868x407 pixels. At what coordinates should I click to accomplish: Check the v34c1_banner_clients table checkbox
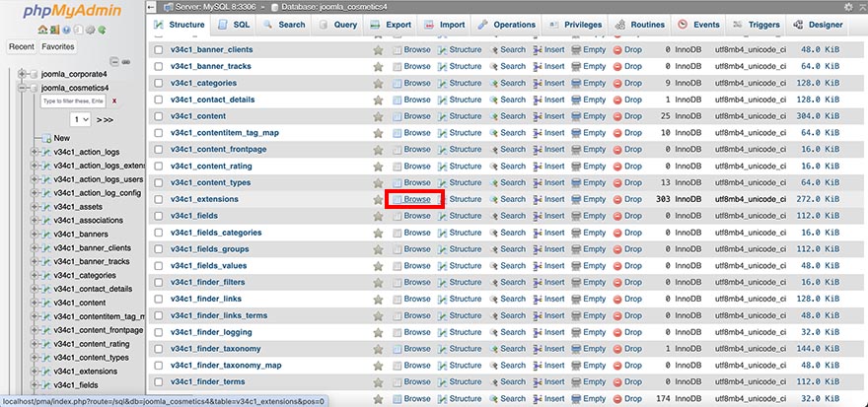pos(158,50)
